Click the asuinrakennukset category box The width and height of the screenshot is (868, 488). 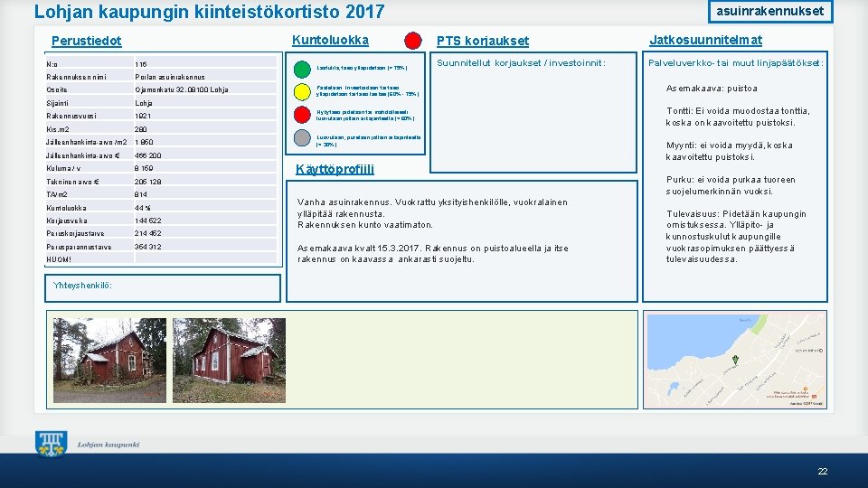click(x=770, y=11)
